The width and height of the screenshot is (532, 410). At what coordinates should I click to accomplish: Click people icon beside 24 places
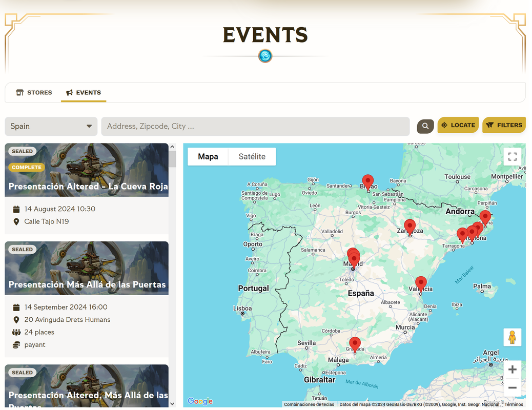16,332
